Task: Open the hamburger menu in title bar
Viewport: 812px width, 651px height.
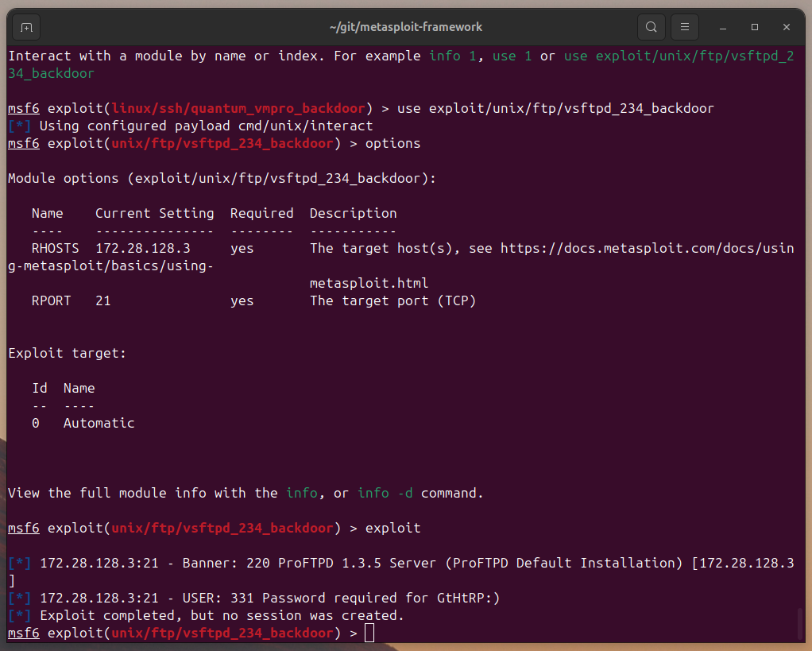Action: pyautogui.click(x=685, y=27)
